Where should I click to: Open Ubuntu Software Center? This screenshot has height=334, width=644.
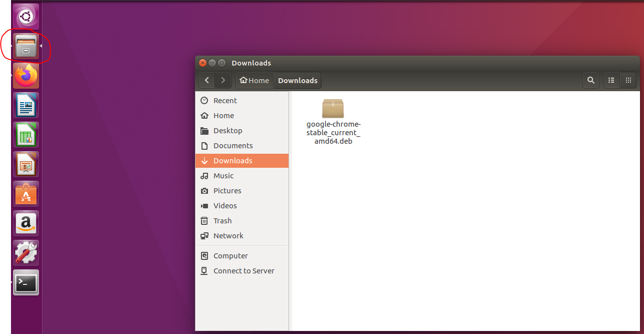click(26, 194)
